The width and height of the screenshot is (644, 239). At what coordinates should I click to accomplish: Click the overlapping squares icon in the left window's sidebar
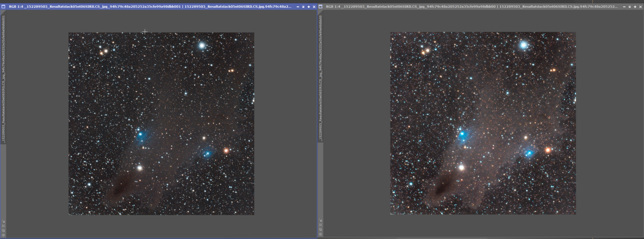click(x=3, y=230)
